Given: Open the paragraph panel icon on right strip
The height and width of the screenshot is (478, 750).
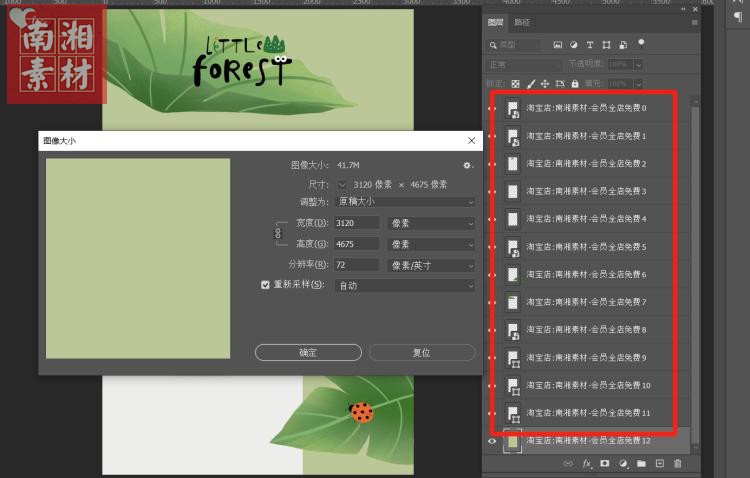Looking at the screenshot, I should (738, 17).
